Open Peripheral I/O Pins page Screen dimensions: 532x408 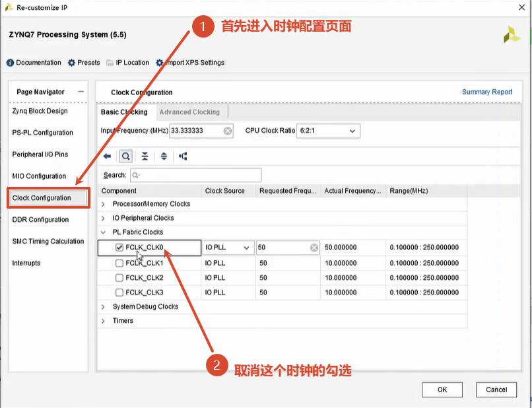point(40,154)
